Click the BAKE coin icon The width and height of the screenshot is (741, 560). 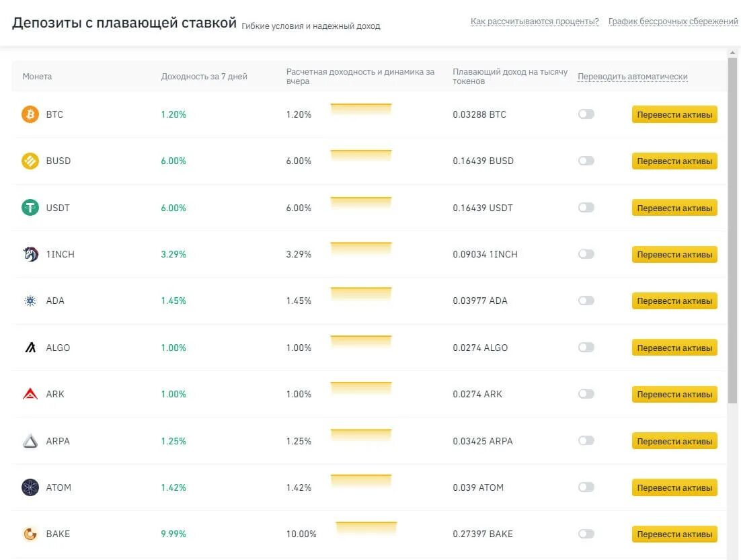tap(30, 534)
